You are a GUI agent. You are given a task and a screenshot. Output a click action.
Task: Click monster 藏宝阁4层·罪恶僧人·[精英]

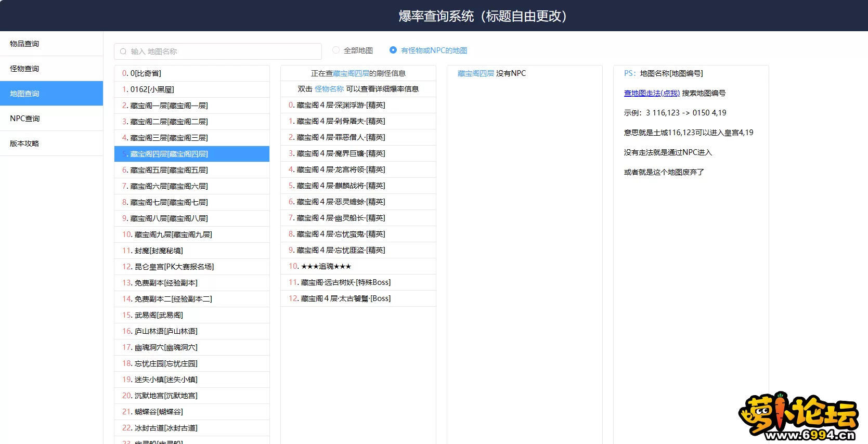tap(358, 137)
